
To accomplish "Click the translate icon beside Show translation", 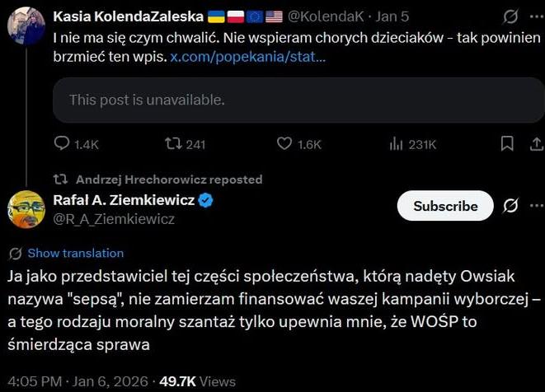I will 16,253.
